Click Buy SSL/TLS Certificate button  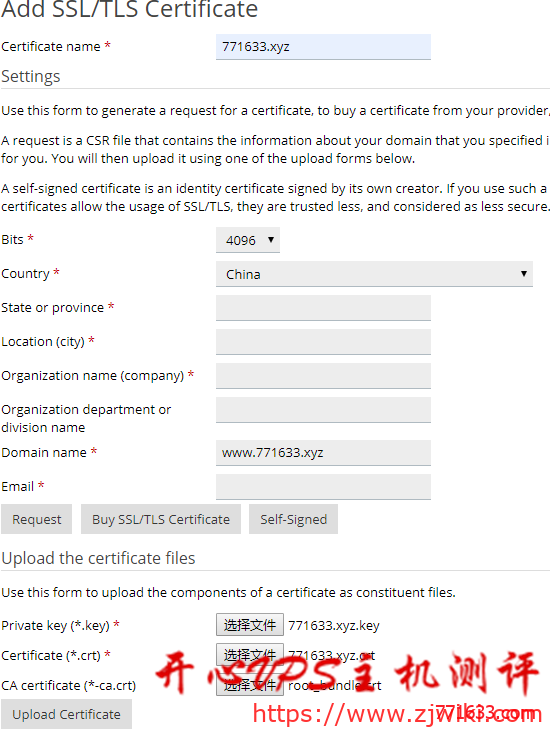[161, 519]
